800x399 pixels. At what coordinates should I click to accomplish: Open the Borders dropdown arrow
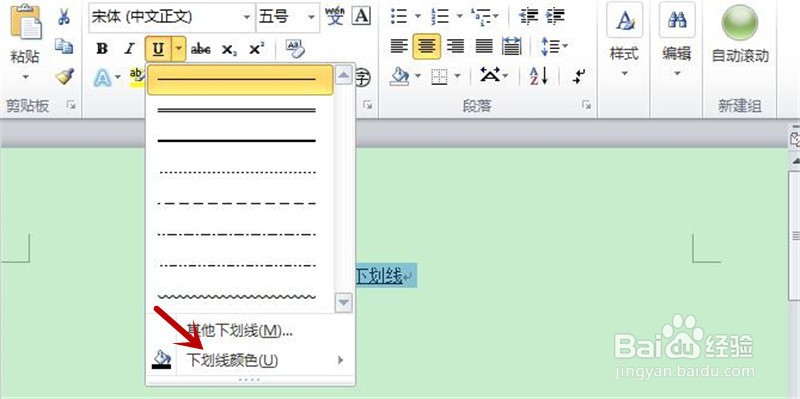pos(457,77)
